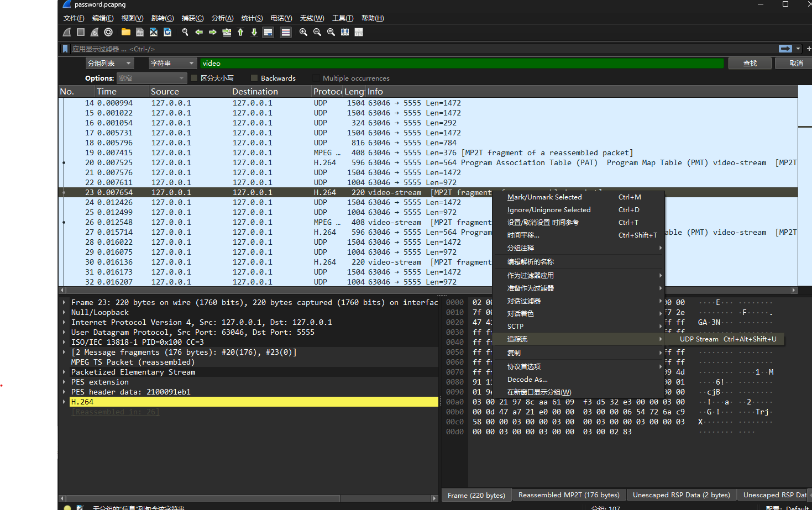Image resolution: width=812 pixels, height=510 pixels.
Task: Zoom out main window text
Action: coord(317,32)
